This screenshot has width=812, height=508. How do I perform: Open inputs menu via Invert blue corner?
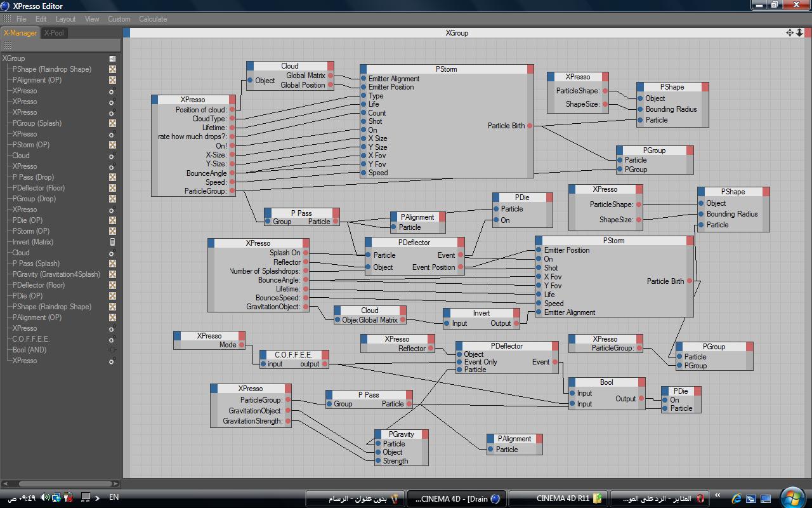(447, 313)
